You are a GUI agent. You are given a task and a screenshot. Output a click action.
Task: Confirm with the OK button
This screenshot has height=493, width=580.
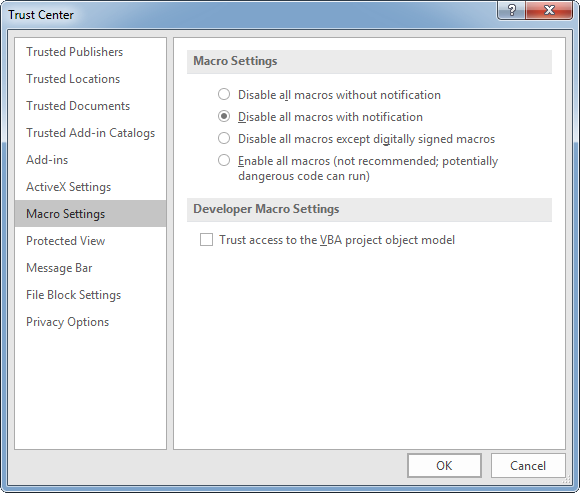coord(444,466)
